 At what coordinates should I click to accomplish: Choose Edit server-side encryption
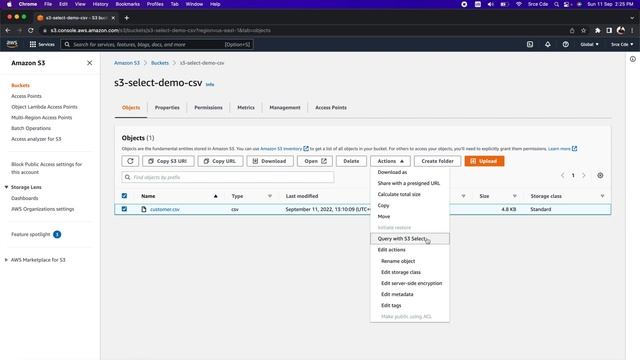(410, 283)
